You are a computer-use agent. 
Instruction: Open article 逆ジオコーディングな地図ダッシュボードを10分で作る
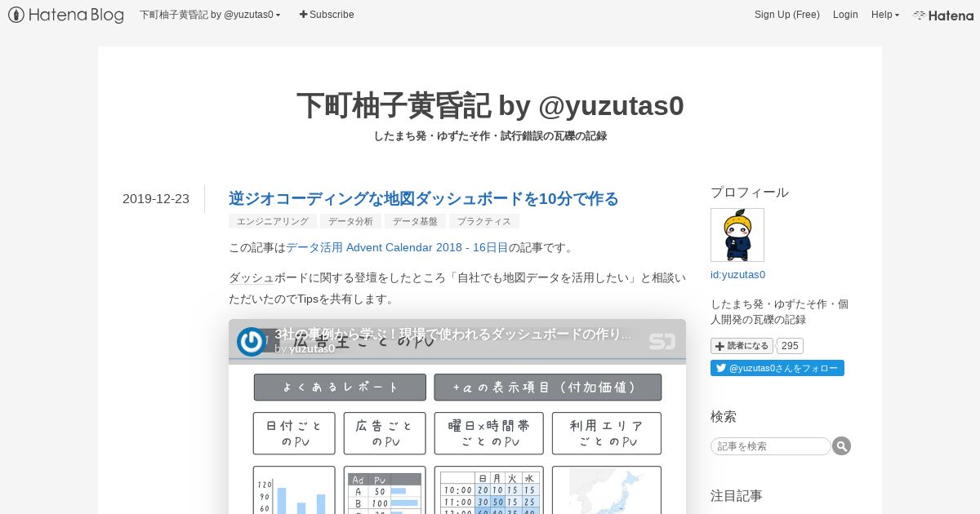point(424,198)
